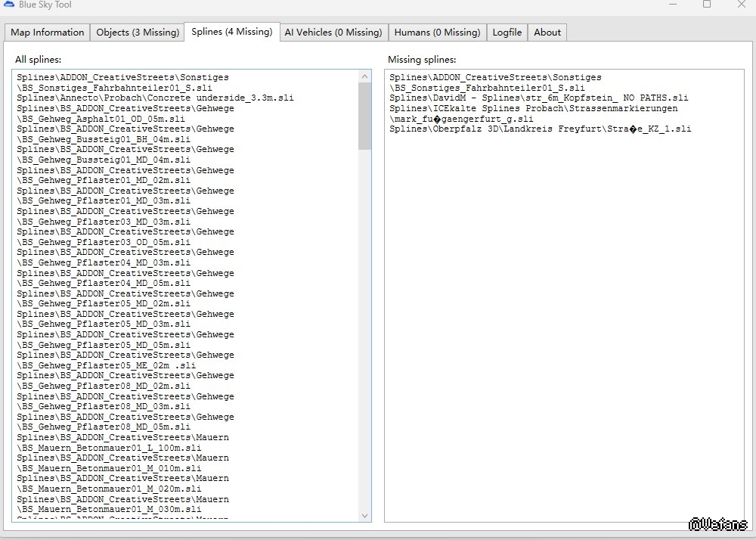This screenshot has width=756, height=540.
Task: Click BS_Sonstiges_Fahrbahnteiler01_S.sli in Missing splines
Action: click(487, 88)
